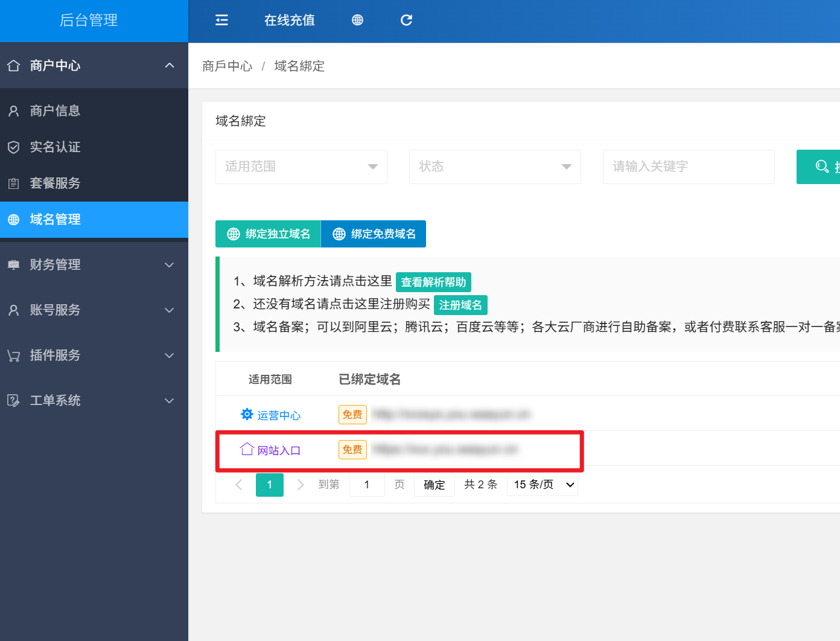840x641 pixels.
Task: Go to next page arrow in pagination
Action: pyautogui.click(x=301, y=485)
